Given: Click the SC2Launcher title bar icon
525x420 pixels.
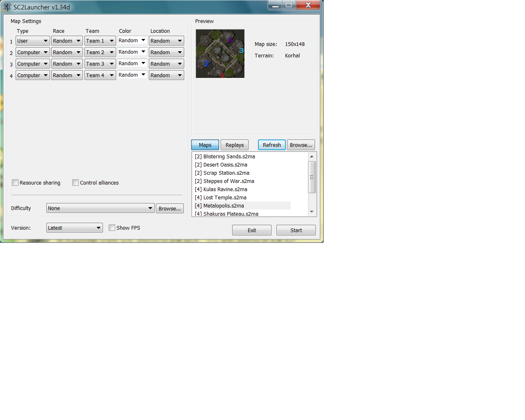Looking at the screenshot, I should [x=7, y=7].
